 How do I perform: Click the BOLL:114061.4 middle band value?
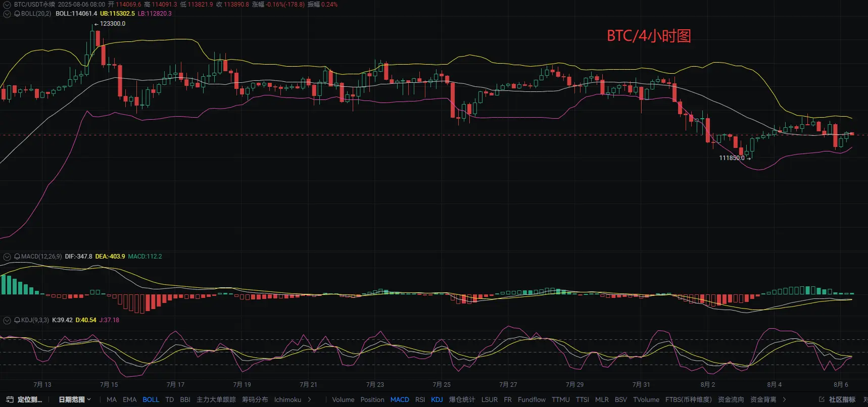[76, 14]
